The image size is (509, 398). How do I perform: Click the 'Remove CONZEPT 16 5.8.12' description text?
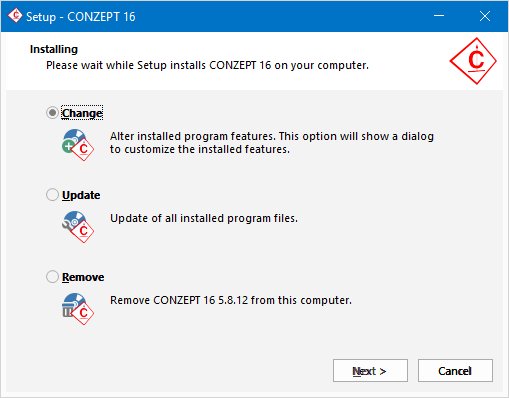231,300
